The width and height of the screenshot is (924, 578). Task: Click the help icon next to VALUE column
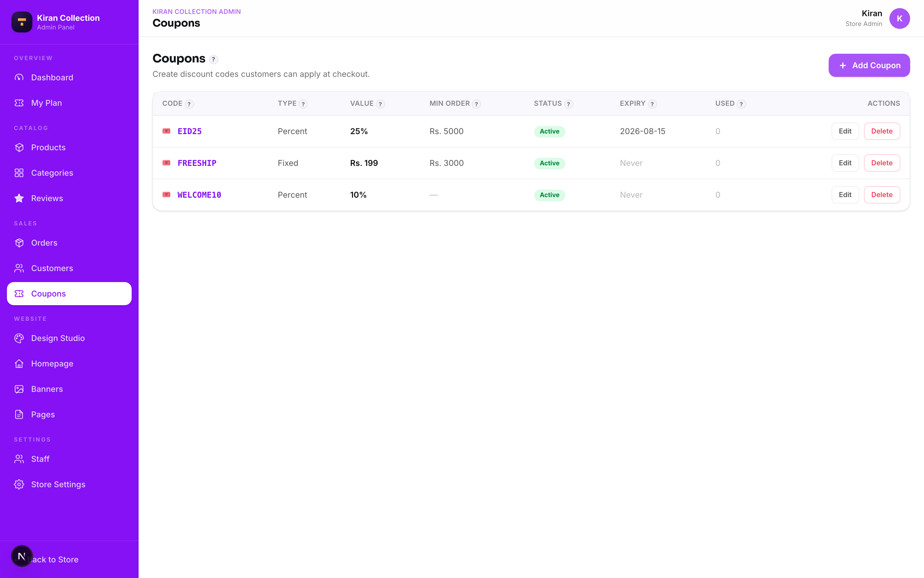tap(380, 104)
